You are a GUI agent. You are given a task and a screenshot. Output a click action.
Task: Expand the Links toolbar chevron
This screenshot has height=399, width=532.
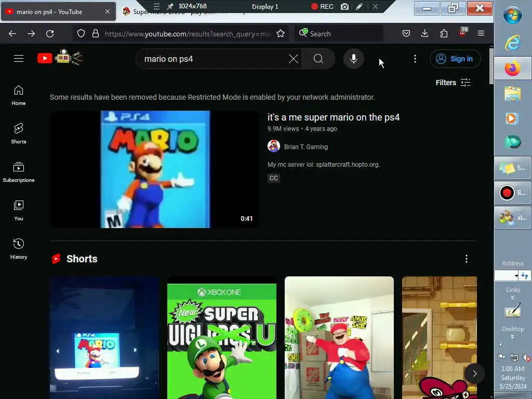click(513, 298)
